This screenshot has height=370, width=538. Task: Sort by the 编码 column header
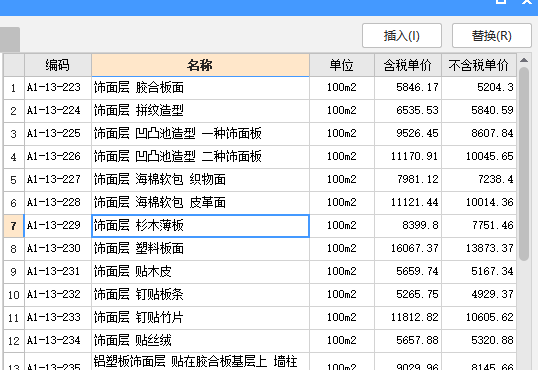pos(58,65)
